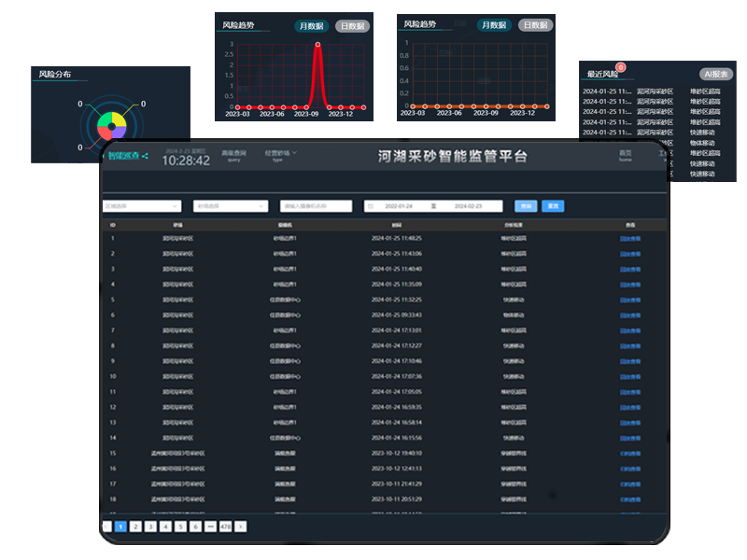Jump to page 478 in pagination

[225, 526]
